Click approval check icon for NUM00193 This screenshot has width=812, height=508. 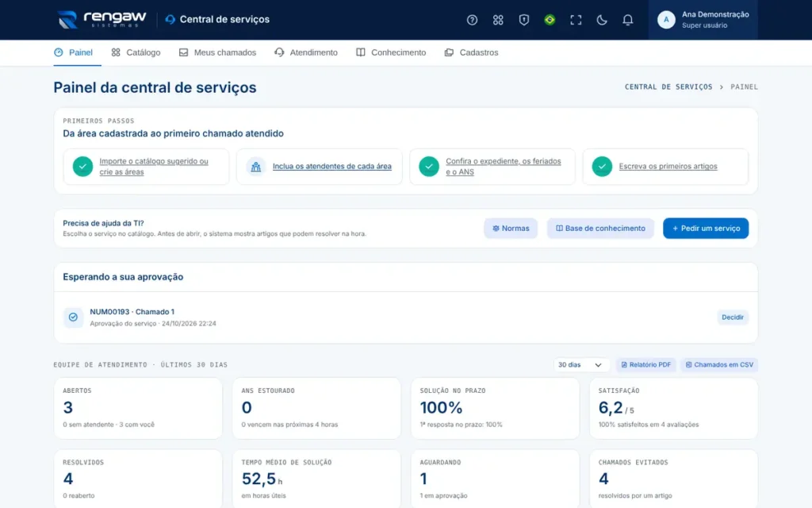point(73,317)
